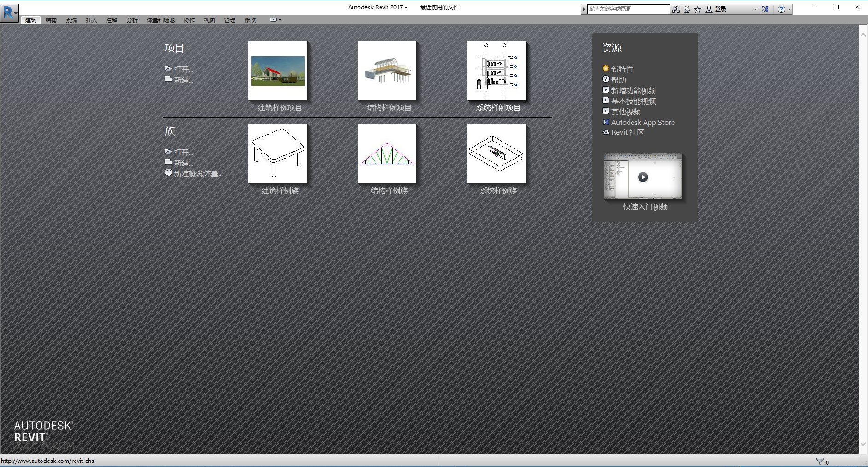Click the scroll up arrow on right scrollbar

(863, 35)
